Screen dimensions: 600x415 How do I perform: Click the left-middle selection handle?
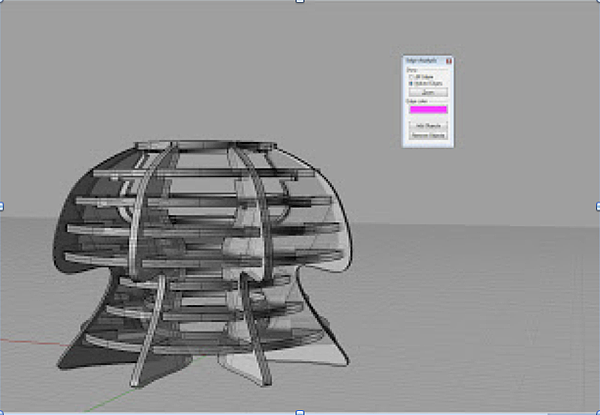click(x=2, y=206)
